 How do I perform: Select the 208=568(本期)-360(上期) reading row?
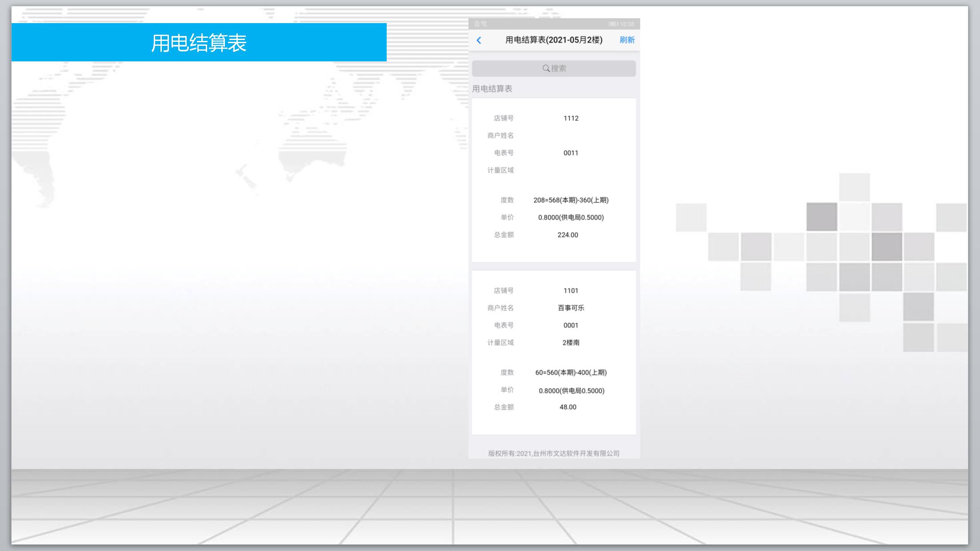[x=571, y=200]
